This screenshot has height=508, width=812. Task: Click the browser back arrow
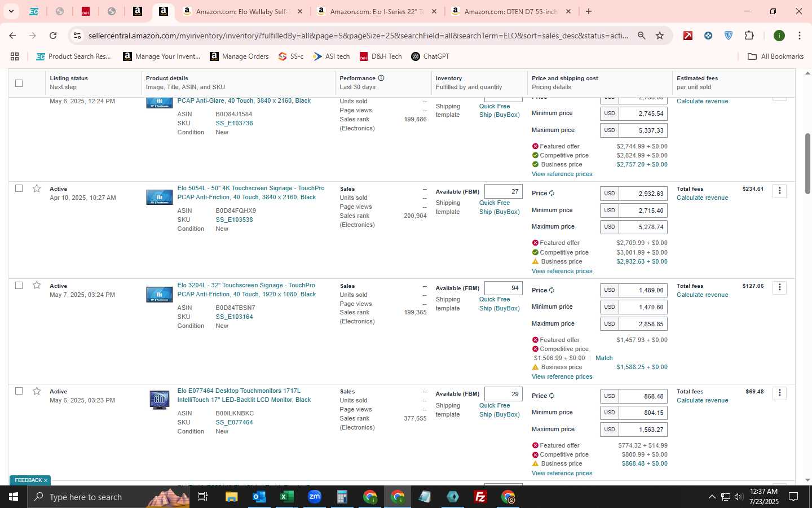(12, 36)
